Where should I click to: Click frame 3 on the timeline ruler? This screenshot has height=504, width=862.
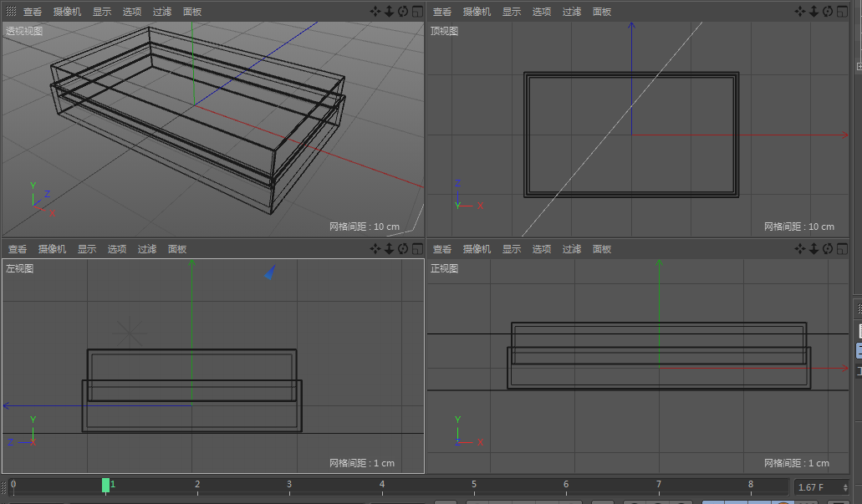(x=288, y=484)
